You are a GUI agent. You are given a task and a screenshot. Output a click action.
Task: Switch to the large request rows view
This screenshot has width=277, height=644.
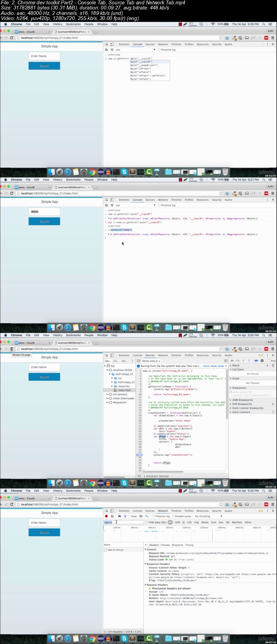pyautogui.click(x=141, y=516)
